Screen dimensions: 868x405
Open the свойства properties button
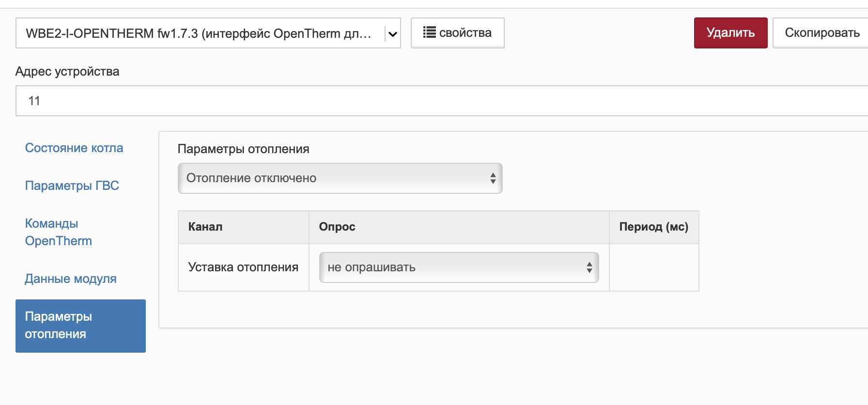tap(458, 33)
